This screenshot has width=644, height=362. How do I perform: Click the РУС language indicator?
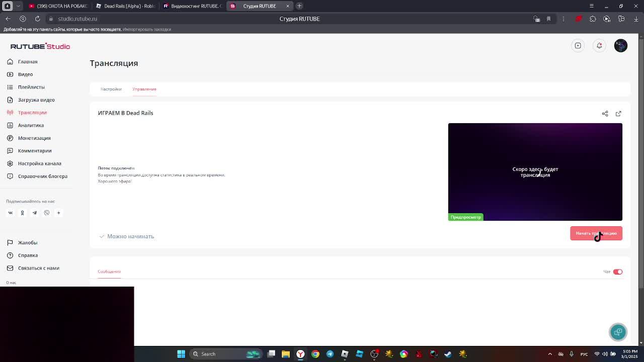click(584, 354)
